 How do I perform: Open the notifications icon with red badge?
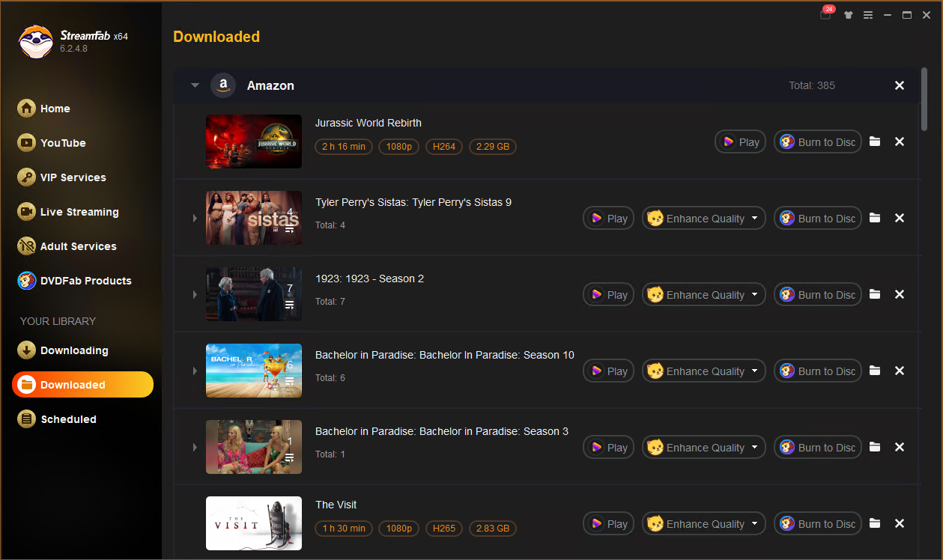(826, 14)
